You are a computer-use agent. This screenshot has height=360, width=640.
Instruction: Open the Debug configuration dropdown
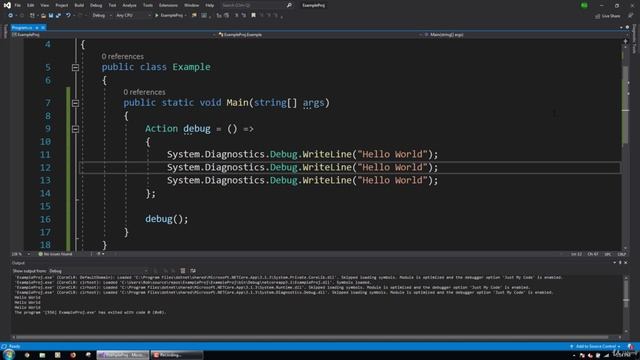[102, 16]
